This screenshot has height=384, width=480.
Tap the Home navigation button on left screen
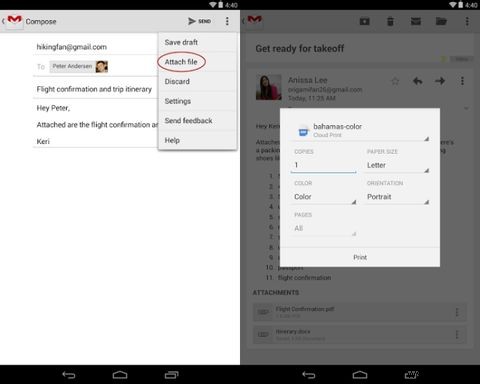tap(120, 375)
